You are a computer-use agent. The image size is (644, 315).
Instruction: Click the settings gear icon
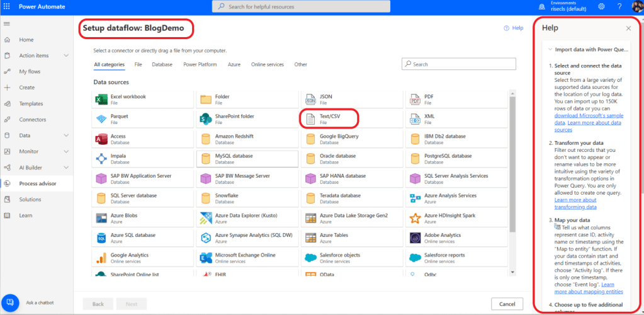(x=601, y=6)
